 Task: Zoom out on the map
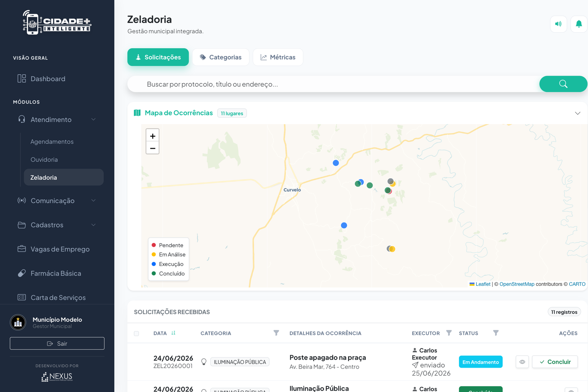153,148
